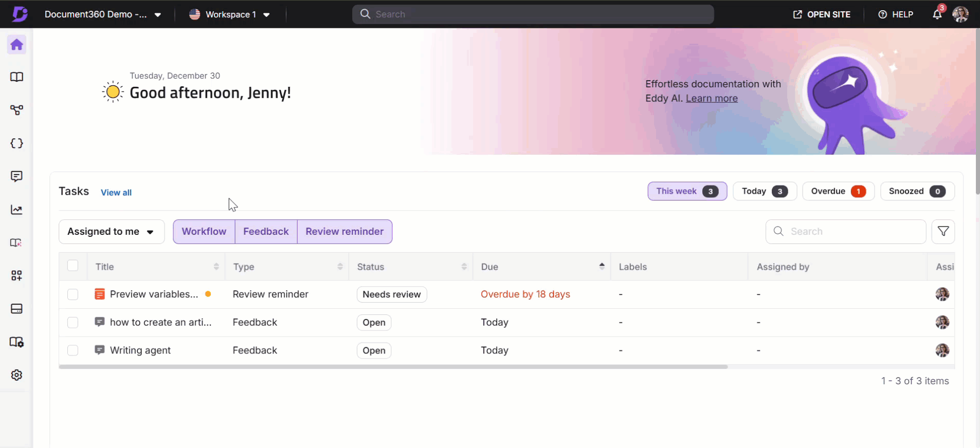The height and width of the screenshot is (448, 980).
Task: Open the API documentation braces icon
Action: [x=16, y=143]
